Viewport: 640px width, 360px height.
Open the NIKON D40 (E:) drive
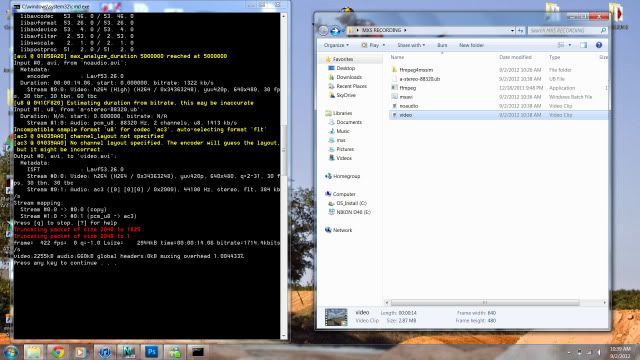[353, 212]
